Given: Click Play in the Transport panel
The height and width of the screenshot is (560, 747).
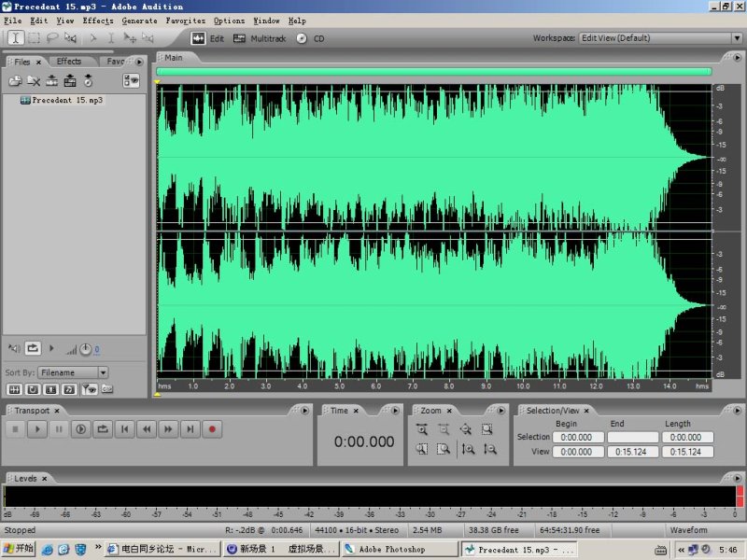Looking at the screenshot, I should [36, 429].
